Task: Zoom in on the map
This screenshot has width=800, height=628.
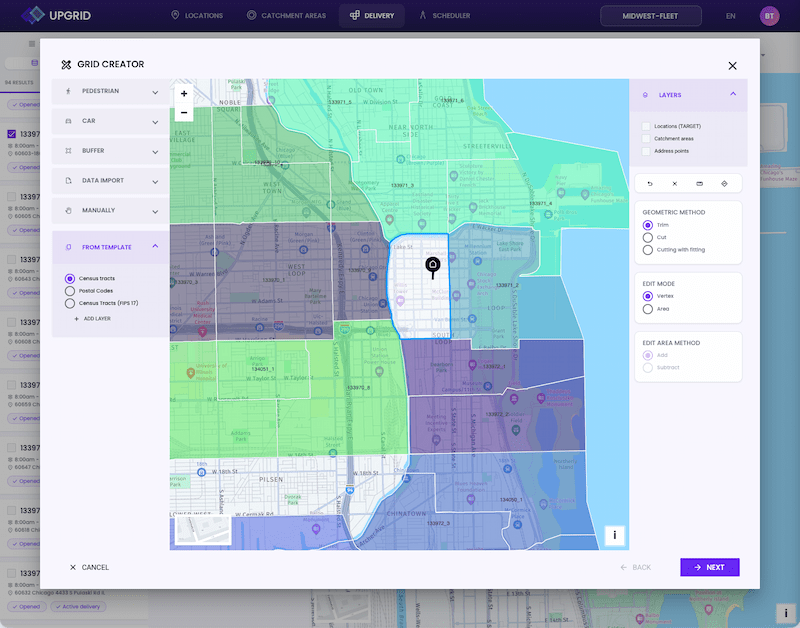Action: click(184, 93)
